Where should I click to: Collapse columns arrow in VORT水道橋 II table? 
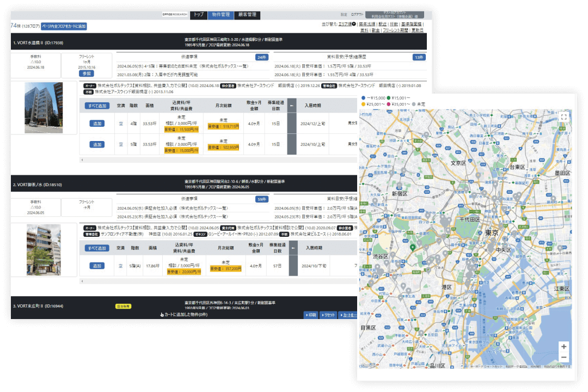click(x=292, y=106)
